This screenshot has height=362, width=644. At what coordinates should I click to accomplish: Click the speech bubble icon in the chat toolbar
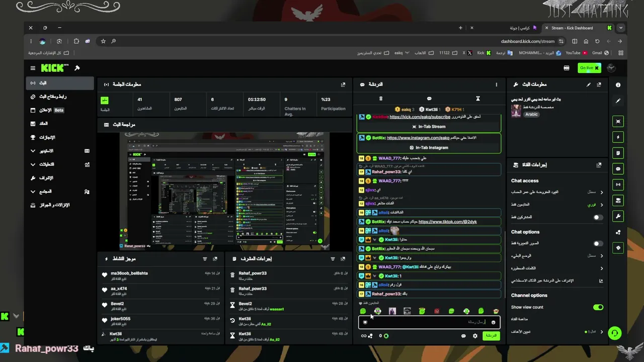point(429,99)
